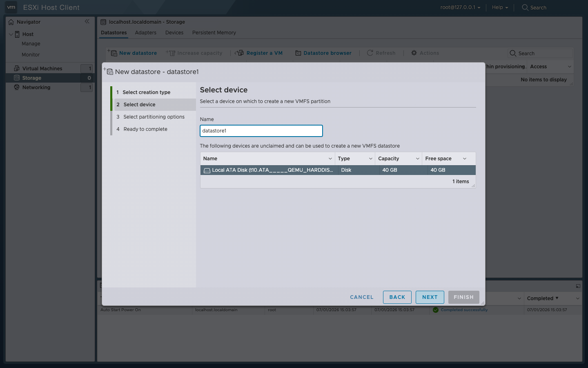Click the Networking globe icon in navigator

[x=17, y=87]
